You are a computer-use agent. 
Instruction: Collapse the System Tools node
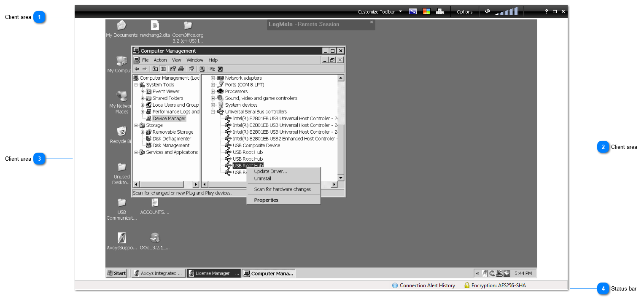tap(136, 85)
